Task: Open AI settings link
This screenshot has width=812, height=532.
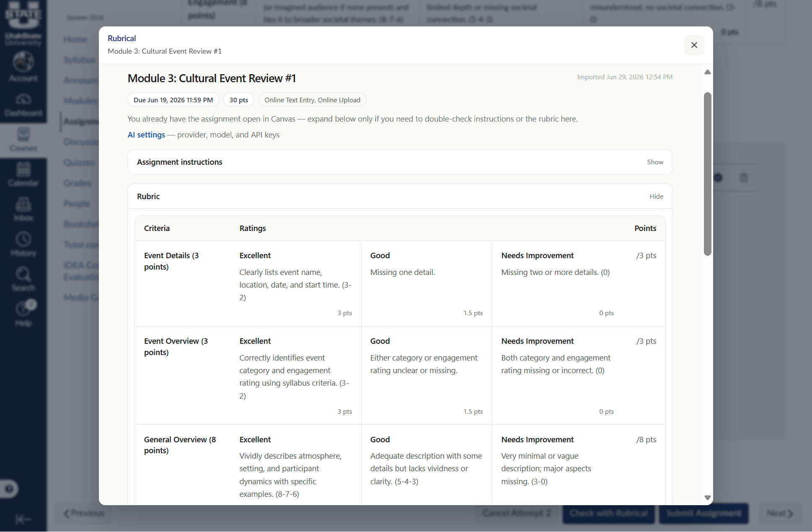Action: tap(146, 135)
